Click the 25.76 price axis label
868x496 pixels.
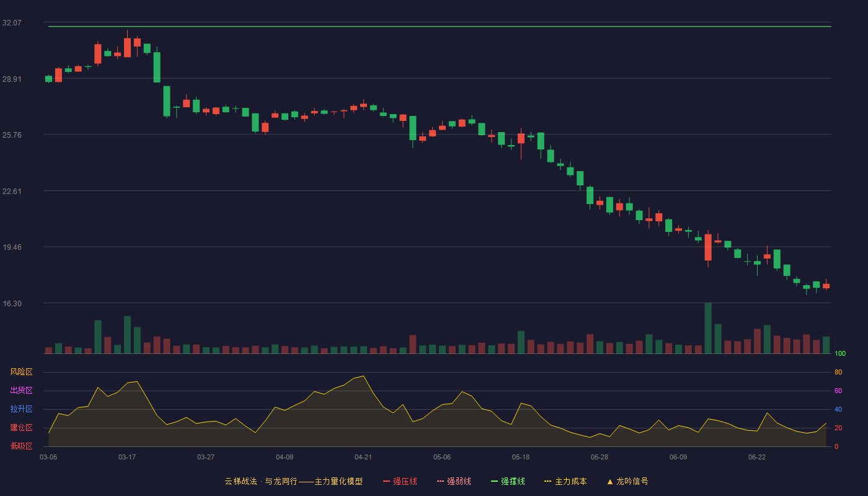pyautogui.click(x=12, y=135)
